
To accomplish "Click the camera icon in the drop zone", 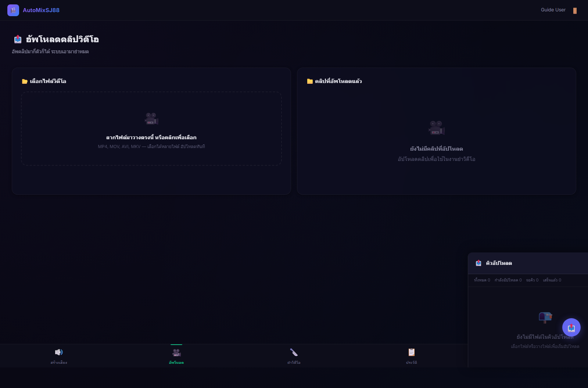I will [x=151, y=119].
